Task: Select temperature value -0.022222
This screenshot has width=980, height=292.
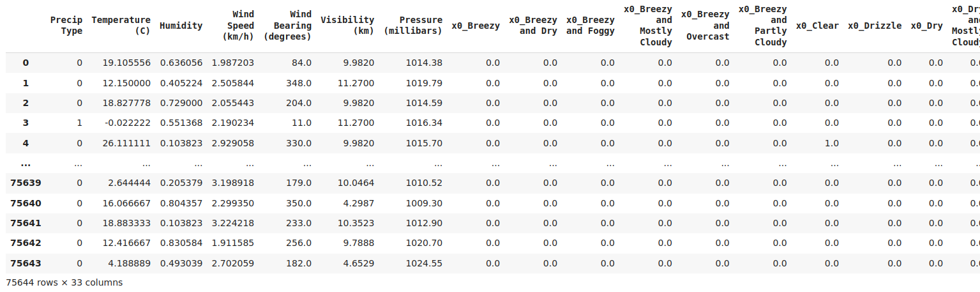Action: 126,123
